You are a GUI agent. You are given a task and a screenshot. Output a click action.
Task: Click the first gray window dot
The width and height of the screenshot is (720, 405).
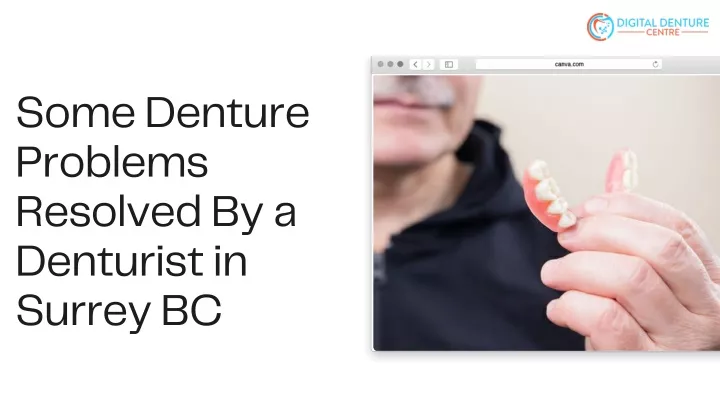[x=380, y=64]
